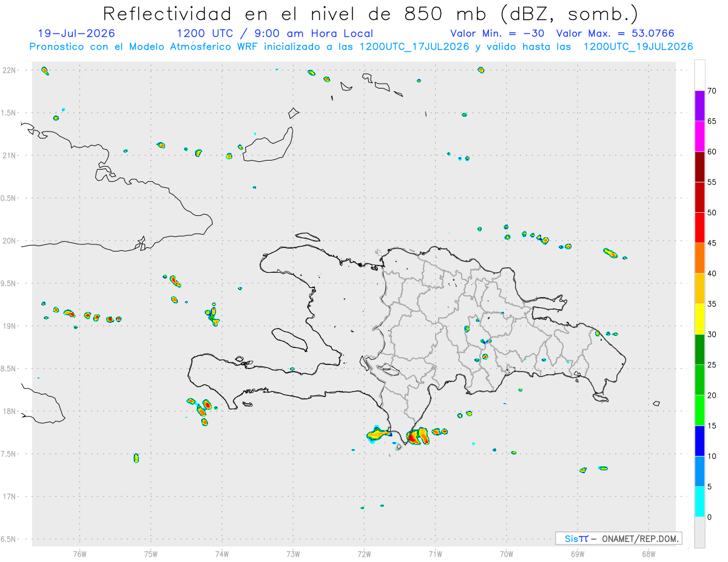Click the '69W' longitude label
Viewport: 728px width, 562px height.
coord(578,554)
